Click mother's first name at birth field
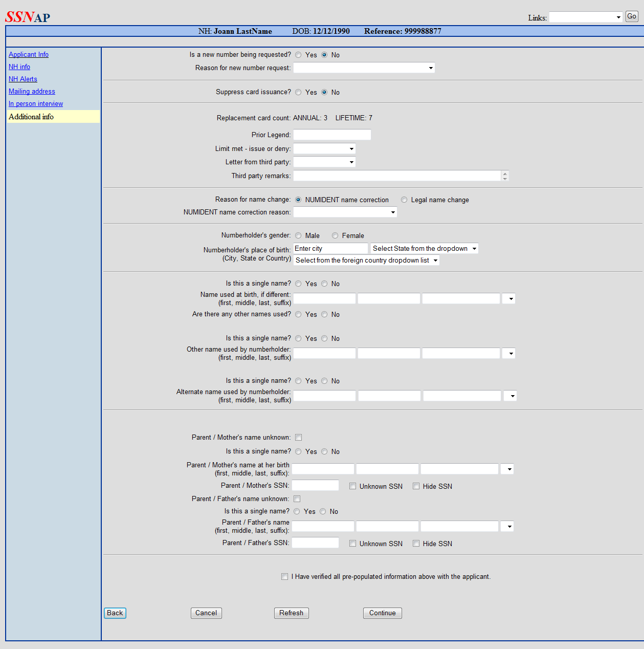 (x=323, y=469)
